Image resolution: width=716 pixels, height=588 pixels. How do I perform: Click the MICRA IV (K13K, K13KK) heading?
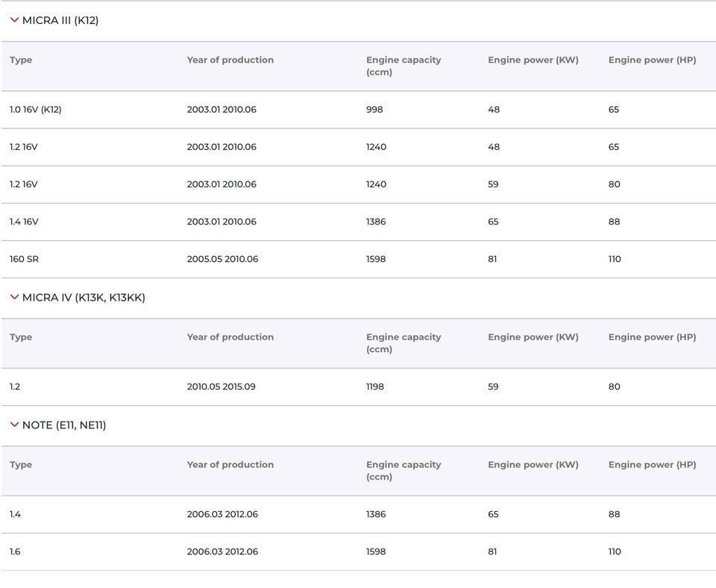coord(84,298)
